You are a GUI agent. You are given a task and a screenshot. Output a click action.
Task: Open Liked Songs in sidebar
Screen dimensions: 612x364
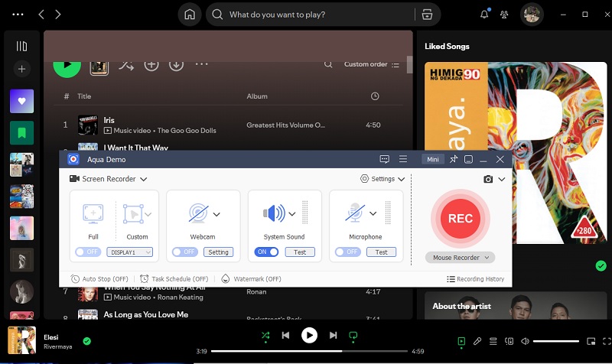click(x=22, y=101)
